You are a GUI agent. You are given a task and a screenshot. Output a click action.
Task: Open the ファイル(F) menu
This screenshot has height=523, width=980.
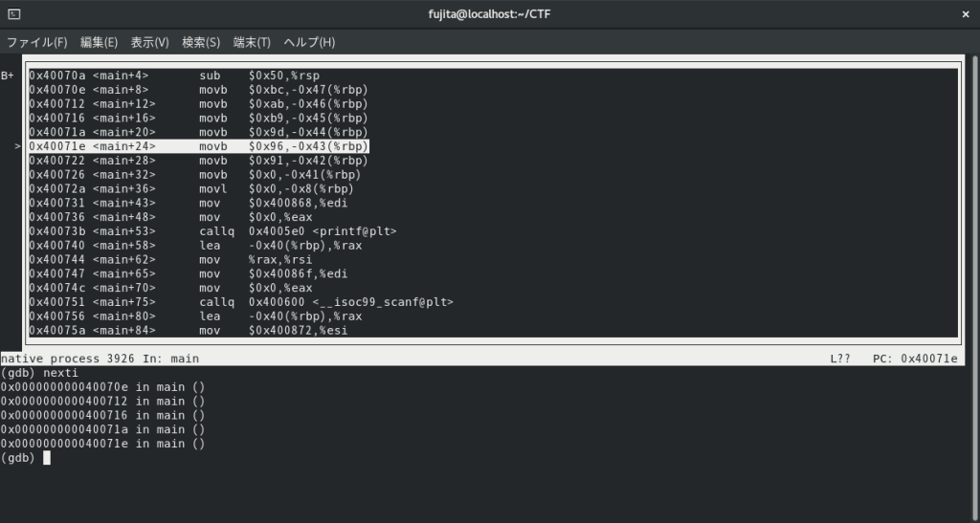[37, 42]
